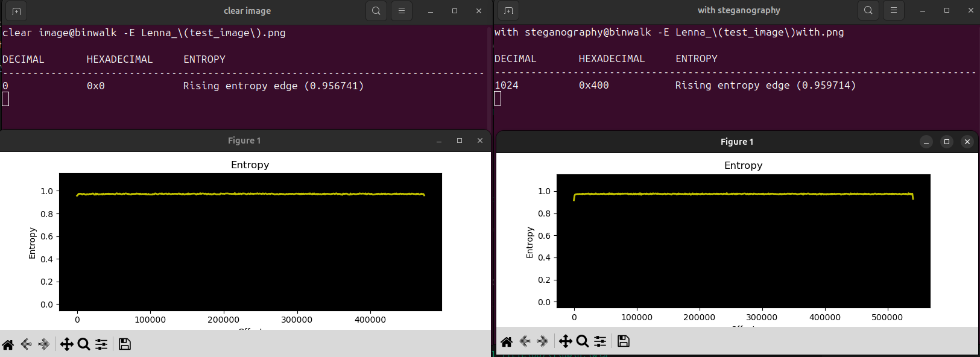The image size is (980, 357).
Task: Click decimal value 1024 in right terminal
Action: [x=507, y=85]
